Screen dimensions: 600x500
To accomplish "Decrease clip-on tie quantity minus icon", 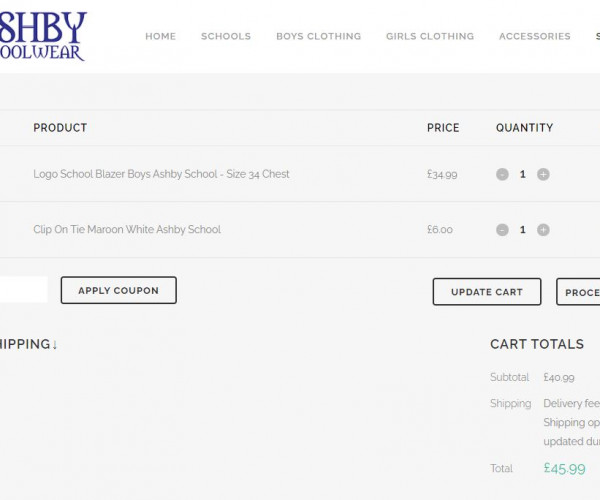I will (502, 230).
